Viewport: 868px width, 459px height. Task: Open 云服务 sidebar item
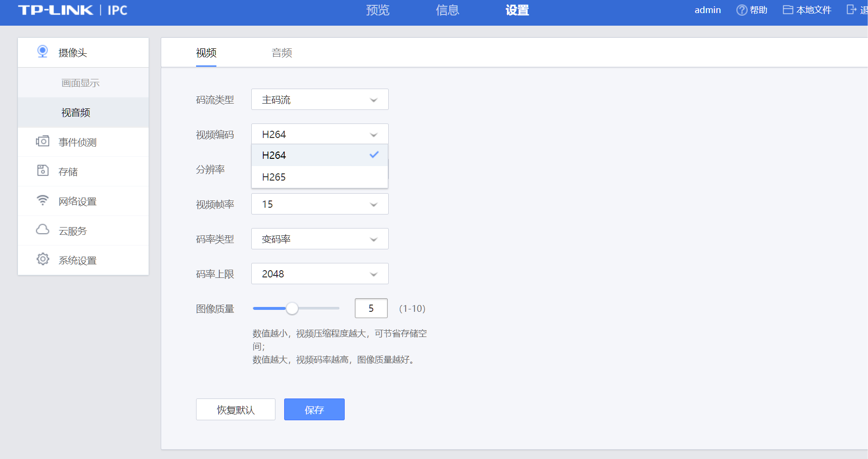coord(83,230)
